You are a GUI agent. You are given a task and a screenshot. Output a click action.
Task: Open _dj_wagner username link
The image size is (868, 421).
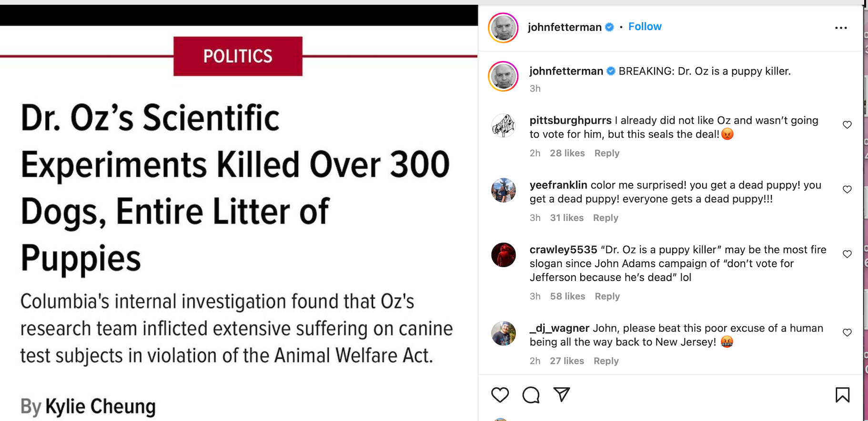click(559, 328)
